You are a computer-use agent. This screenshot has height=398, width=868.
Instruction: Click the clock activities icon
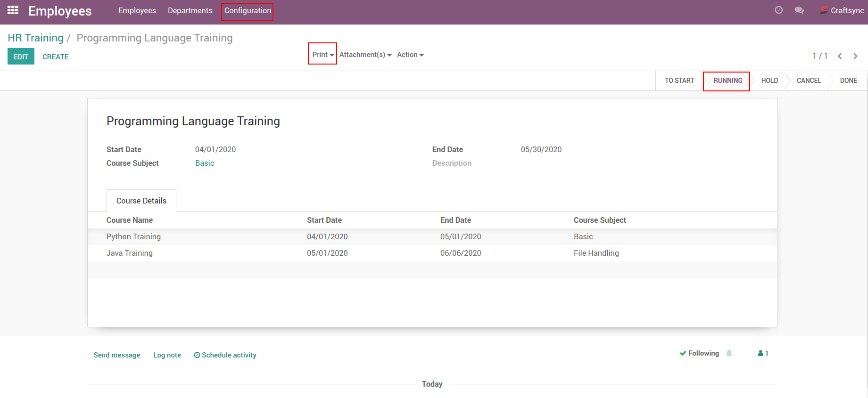(778, 10)
